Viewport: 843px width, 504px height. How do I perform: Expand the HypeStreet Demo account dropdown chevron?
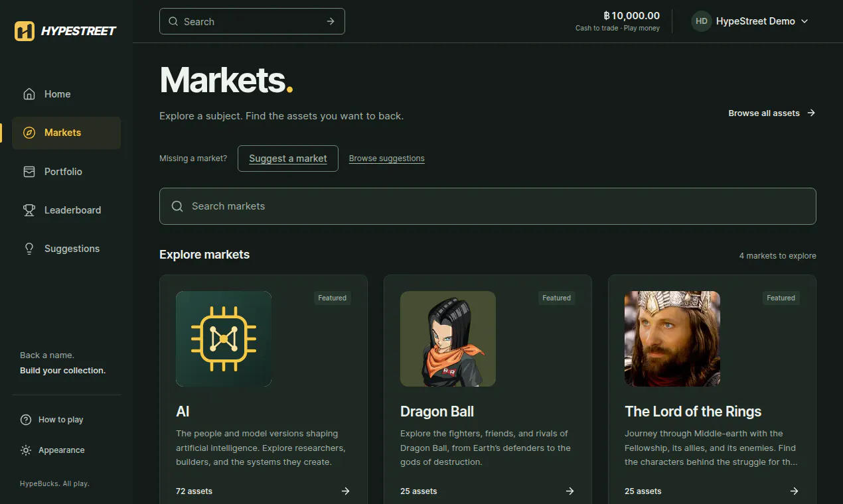pos(805,21)
